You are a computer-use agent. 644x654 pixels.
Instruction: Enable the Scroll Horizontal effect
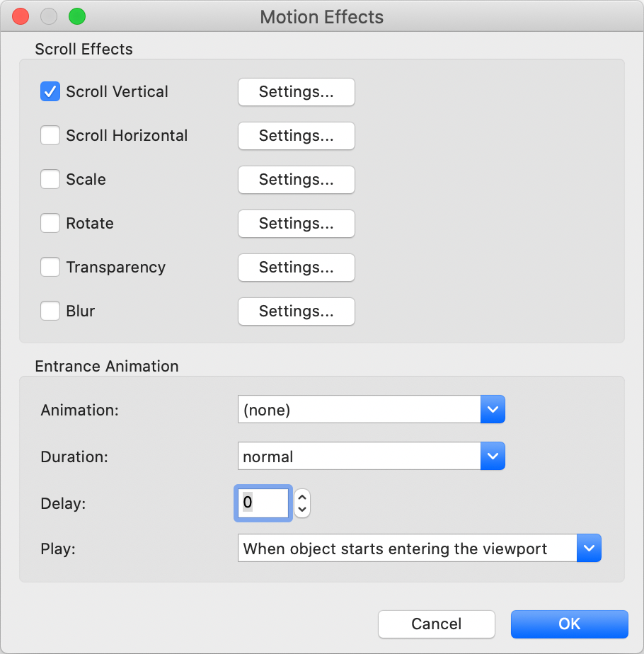pyautogui.click(x=50, y=136)
